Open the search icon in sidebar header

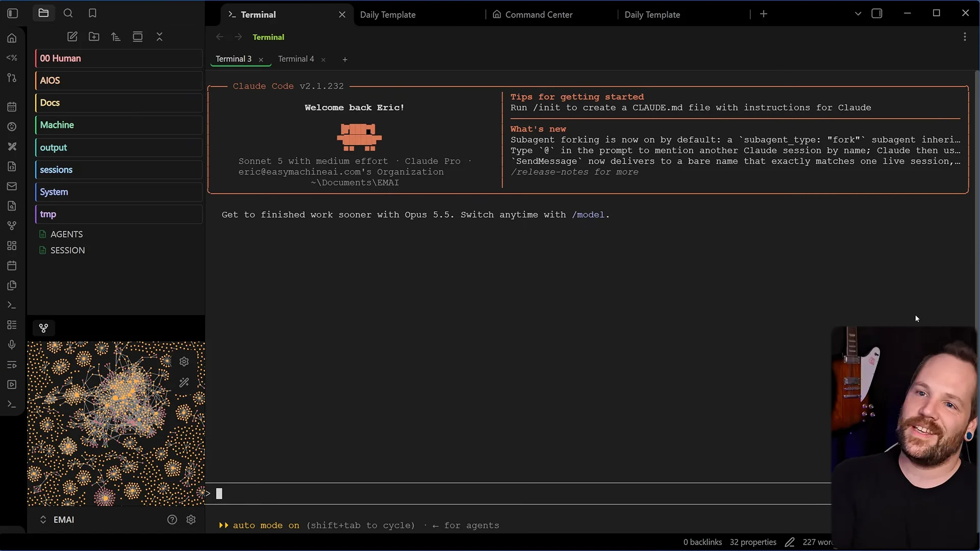click(68, 13)
